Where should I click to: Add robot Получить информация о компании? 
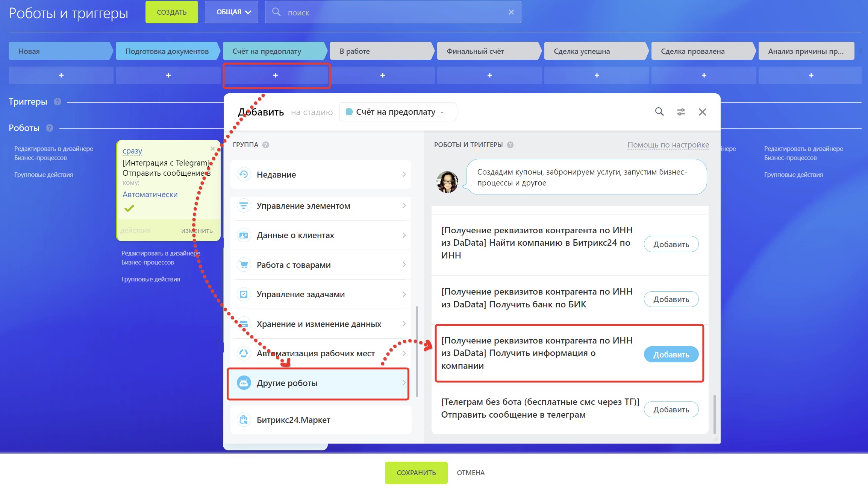[x=671, y=354]
